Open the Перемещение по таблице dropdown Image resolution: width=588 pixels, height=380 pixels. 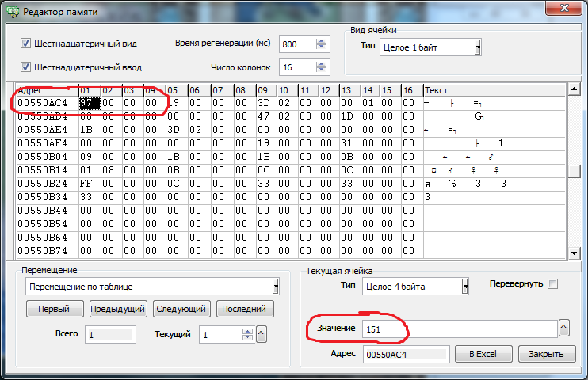(x=276, y=287)
